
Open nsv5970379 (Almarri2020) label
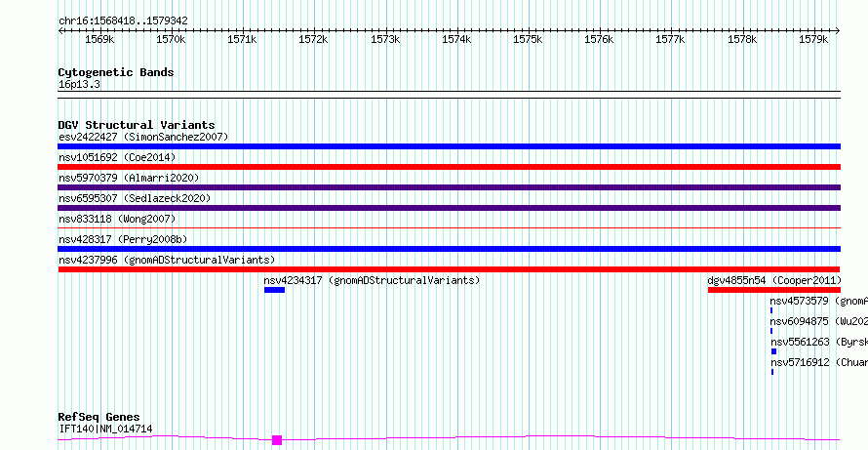click(129, 178)
